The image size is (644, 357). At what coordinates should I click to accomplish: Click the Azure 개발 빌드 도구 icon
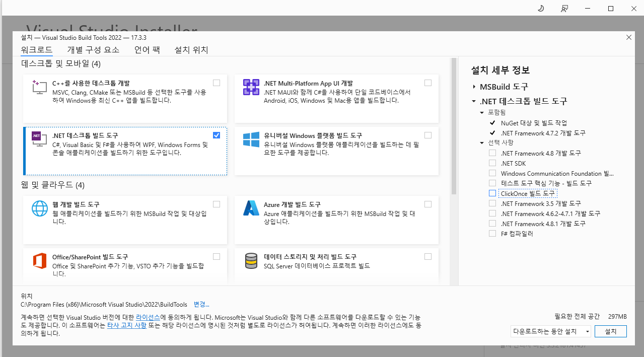pos(251,208)
